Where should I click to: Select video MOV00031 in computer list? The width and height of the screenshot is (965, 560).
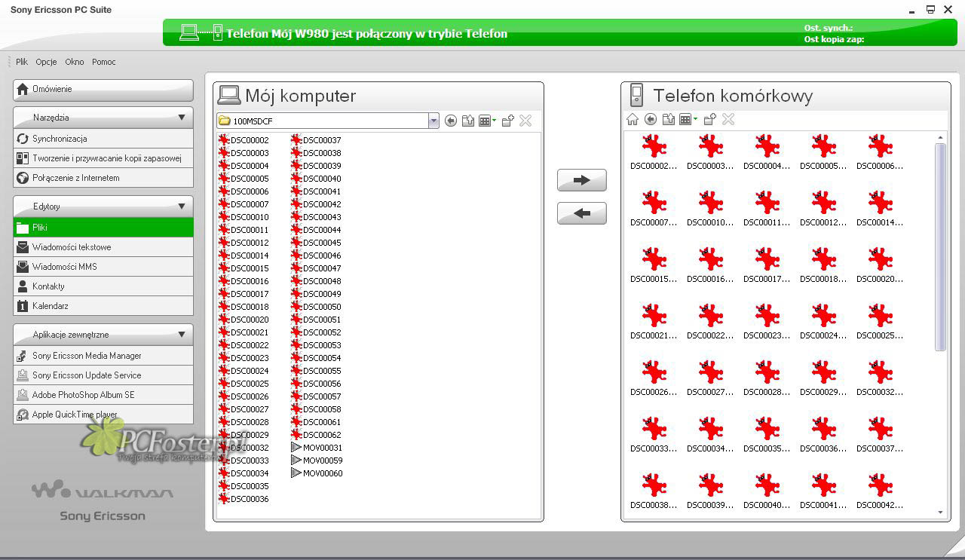(x=317, y=448)
